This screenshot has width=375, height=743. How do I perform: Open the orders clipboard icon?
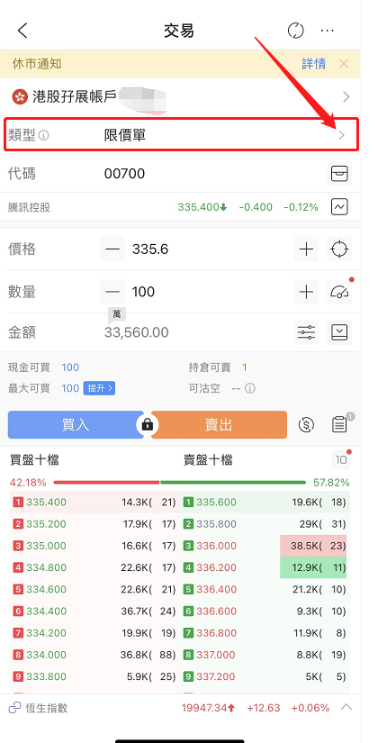(x=339, y=424)
